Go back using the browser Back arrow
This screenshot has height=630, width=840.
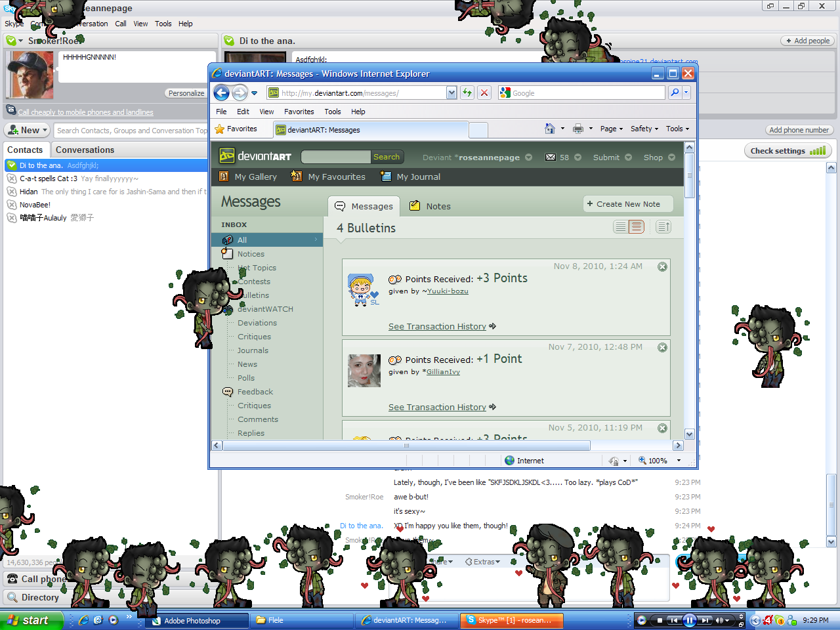click(x=222, y=93)
